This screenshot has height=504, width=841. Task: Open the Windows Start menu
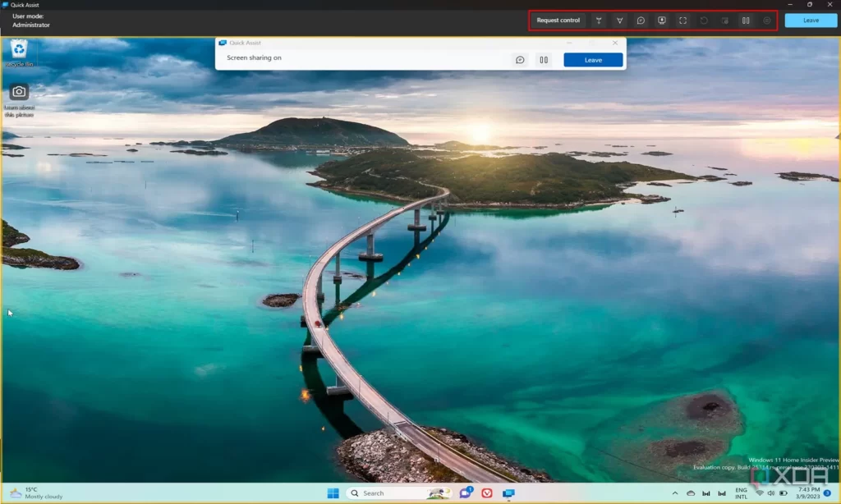point(333,493)
